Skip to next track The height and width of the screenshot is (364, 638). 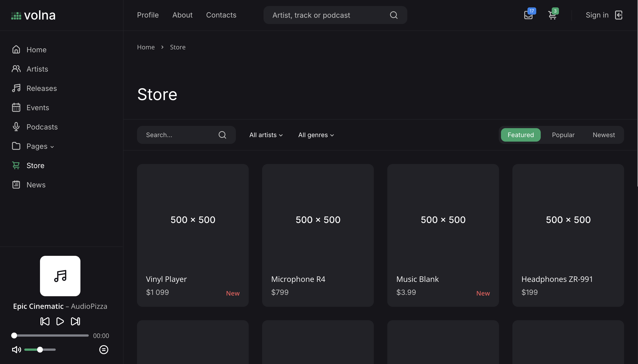(x=75, y=321)
